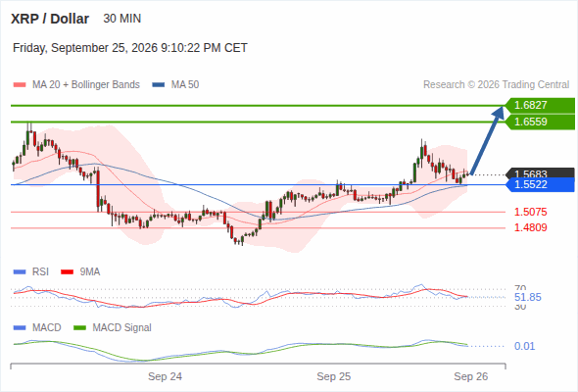Click 'MA 20 + Bollinger Bands' legend text
Image resolution: width=578 pixels, height=392 pixels.
click(x=86, y=85)
